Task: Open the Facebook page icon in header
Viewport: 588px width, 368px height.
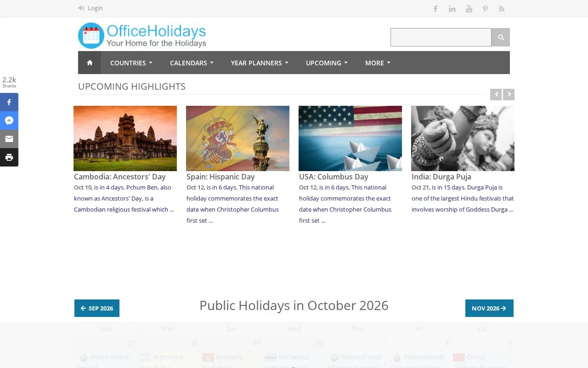Action: point(435,9)
